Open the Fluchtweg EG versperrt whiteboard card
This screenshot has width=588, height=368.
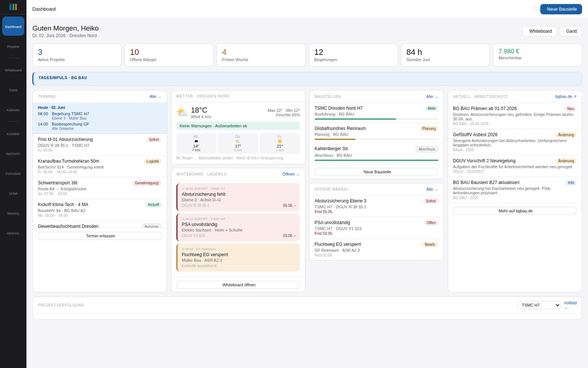(238, 257)
